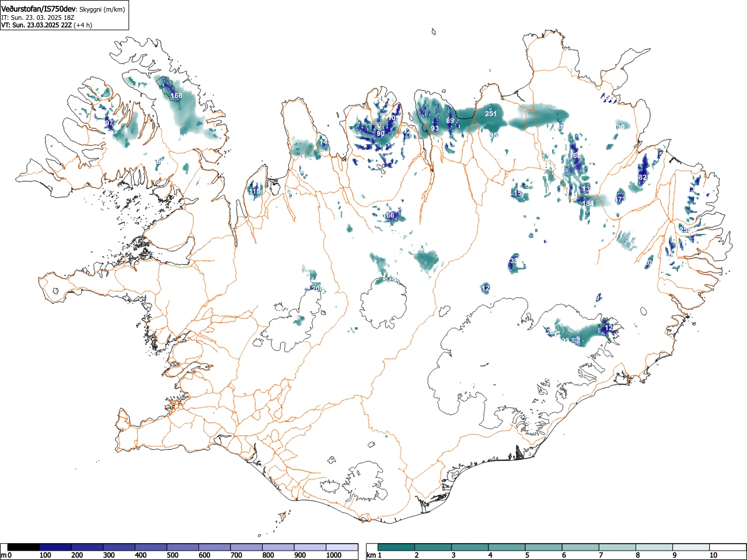Pick the 7–8 km light teal swatch
Viewport: 747px width, 560px height.
619,547
